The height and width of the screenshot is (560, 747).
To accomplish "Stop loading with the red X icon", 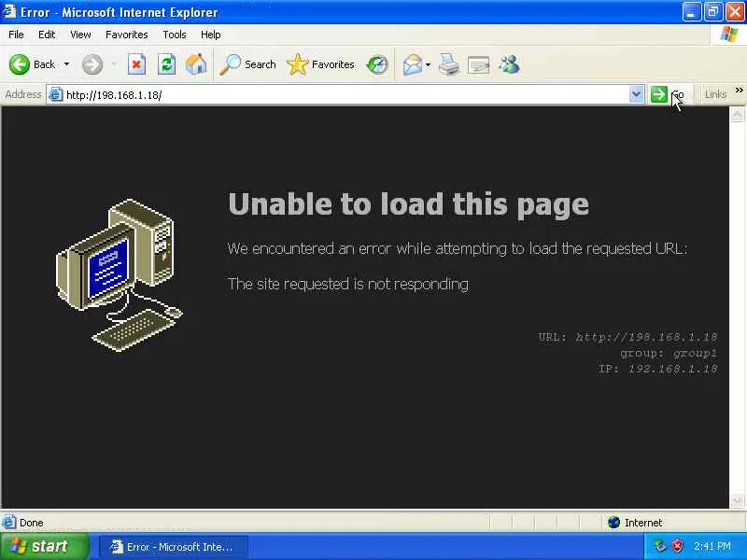I will [136, 64].
